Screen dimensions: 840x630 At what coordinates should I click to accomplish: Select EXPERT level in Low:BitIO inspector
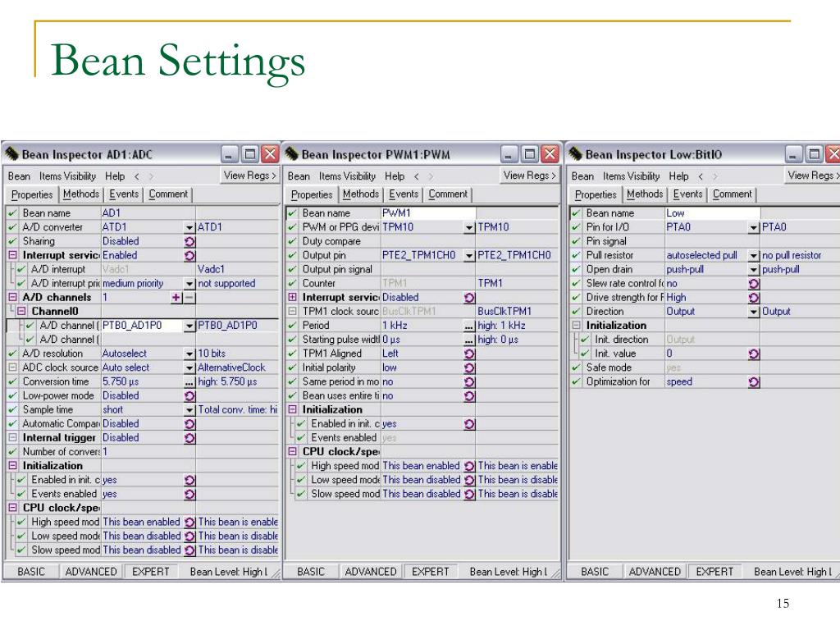(714, 572)
